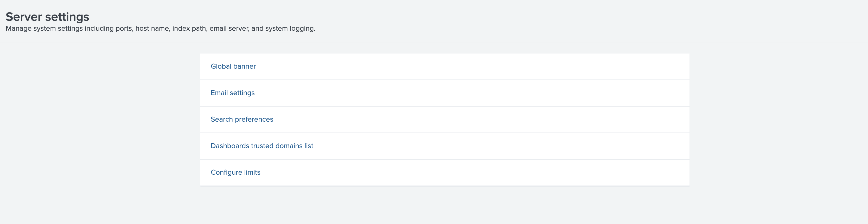The width and height of the screenshot is (868, 224).
Task: Open Dashboards trusted domains list
Action: tap(261, 146)
